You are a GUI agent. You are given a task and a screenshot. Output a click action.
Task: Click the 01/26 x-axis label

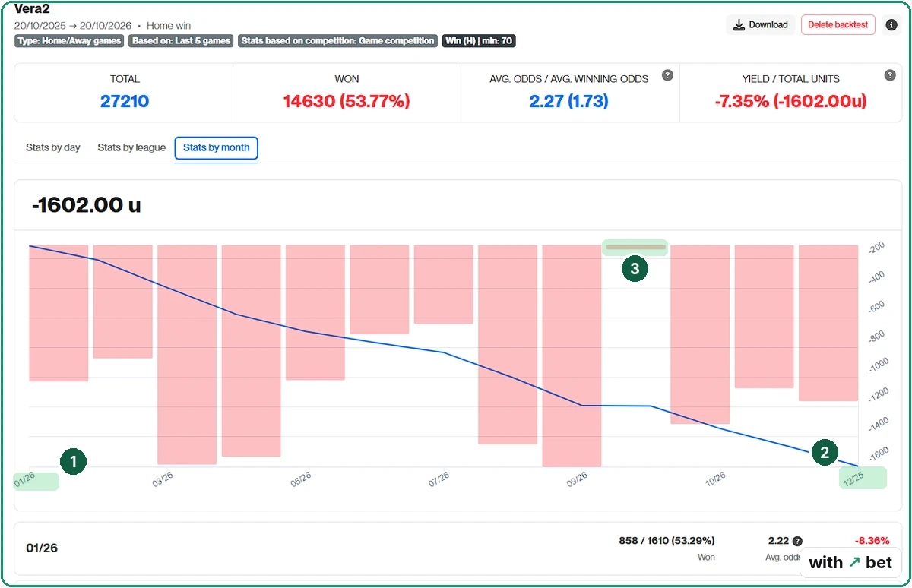(25, 479)
